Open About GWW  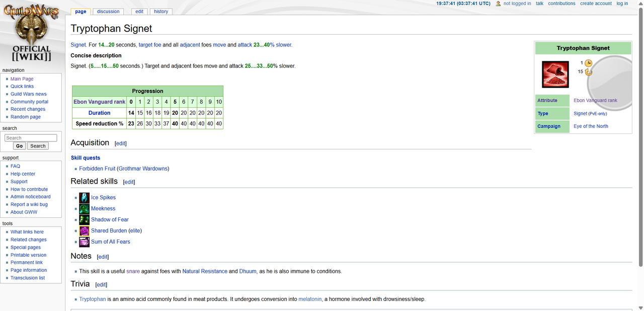pyautogui.click(x=24, y=212)
